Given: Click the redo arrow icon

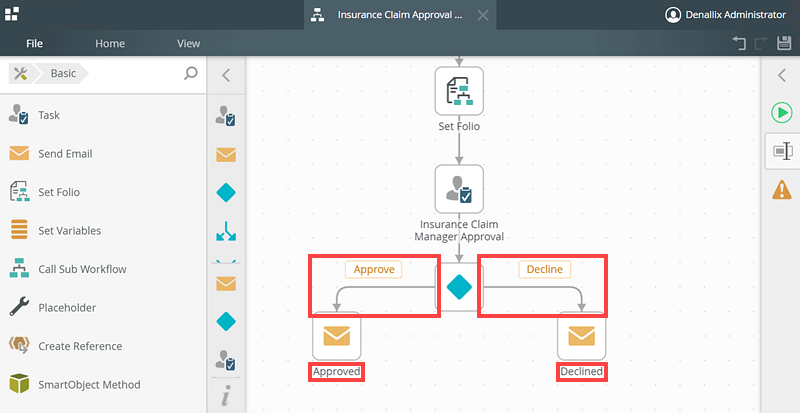Looking at the screenshot, I should pyautogui.click(x=761, y=43).
